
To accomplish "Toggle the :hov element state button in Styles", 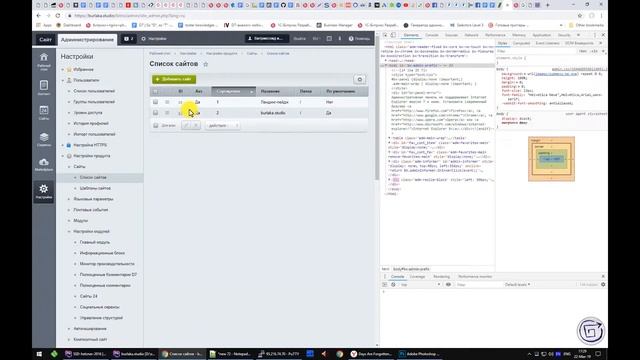I will (x=582, y=51).
